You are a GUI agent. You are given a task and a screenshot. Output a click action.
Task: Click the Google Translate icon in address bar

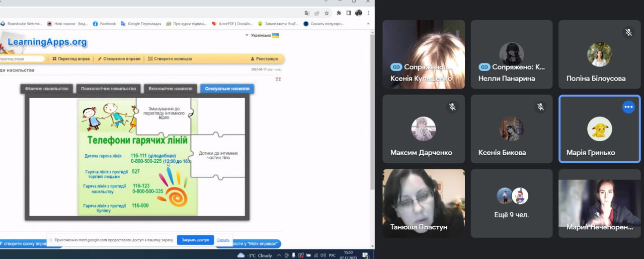pos(307,13)
